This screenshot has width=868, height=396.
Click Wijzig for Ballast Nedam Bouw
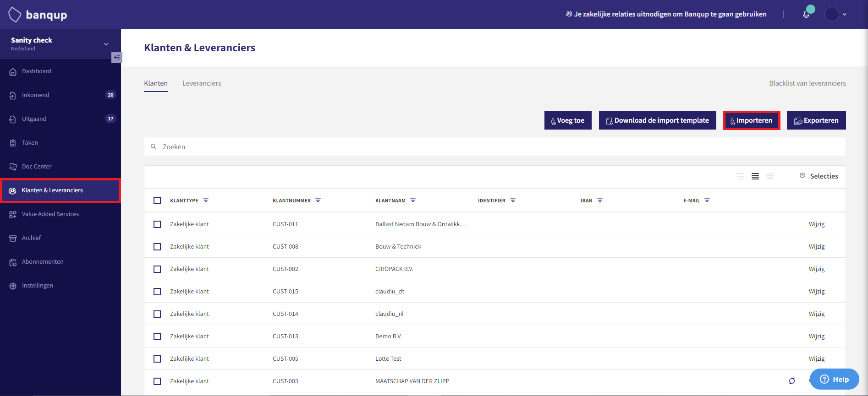817,224
